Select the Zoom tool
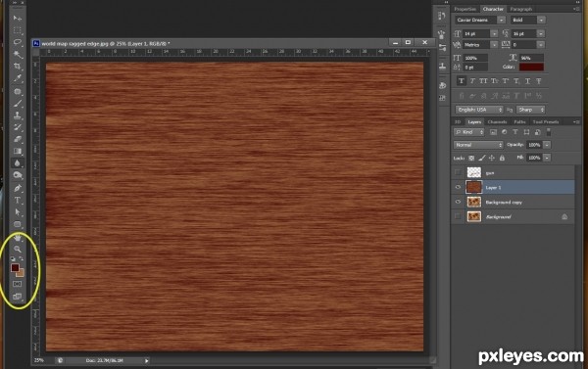 point(18,249)
